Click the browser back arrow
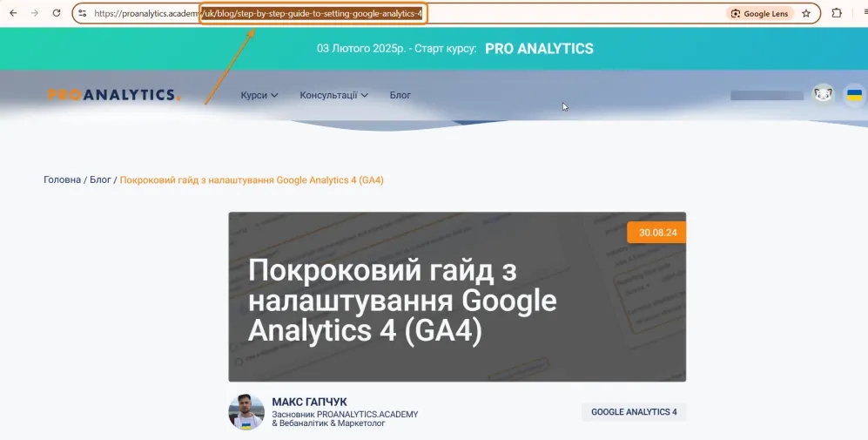 click(13, 13)
